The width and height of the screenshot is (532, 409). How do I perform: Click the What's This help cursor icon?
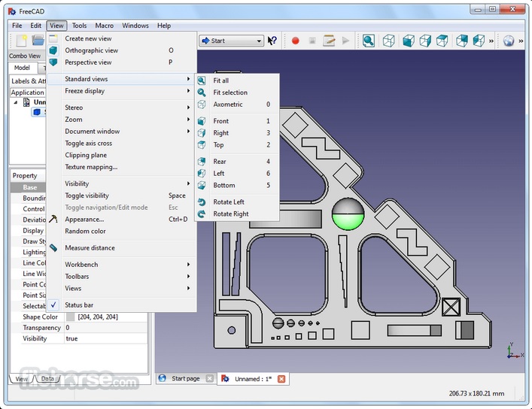pos(272,41)
